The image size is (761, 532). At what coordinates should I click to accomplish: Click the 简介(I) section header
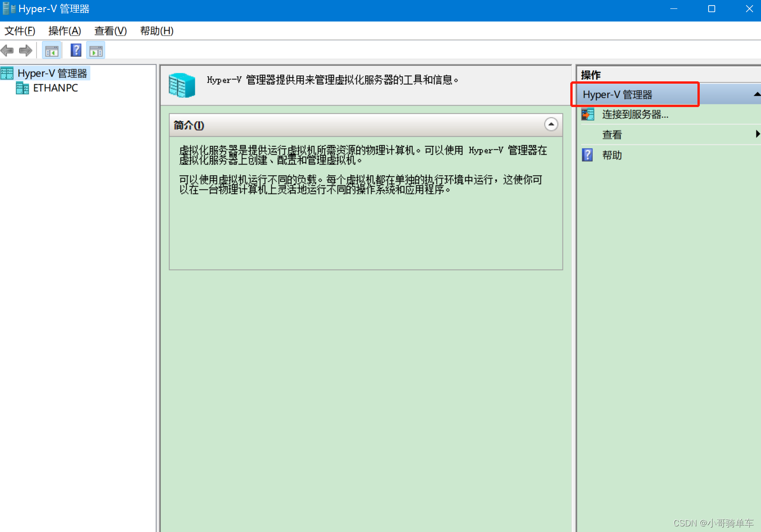tap(366, 125)
